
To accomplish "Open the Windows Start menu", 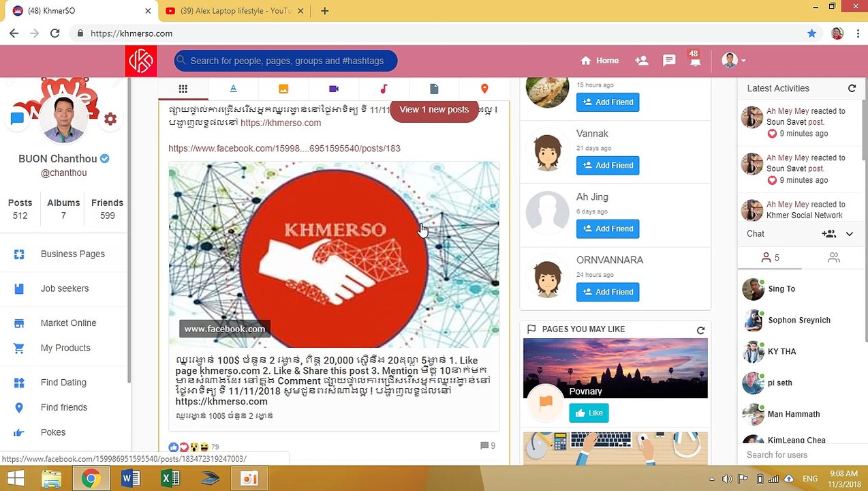I will [15, 479].
